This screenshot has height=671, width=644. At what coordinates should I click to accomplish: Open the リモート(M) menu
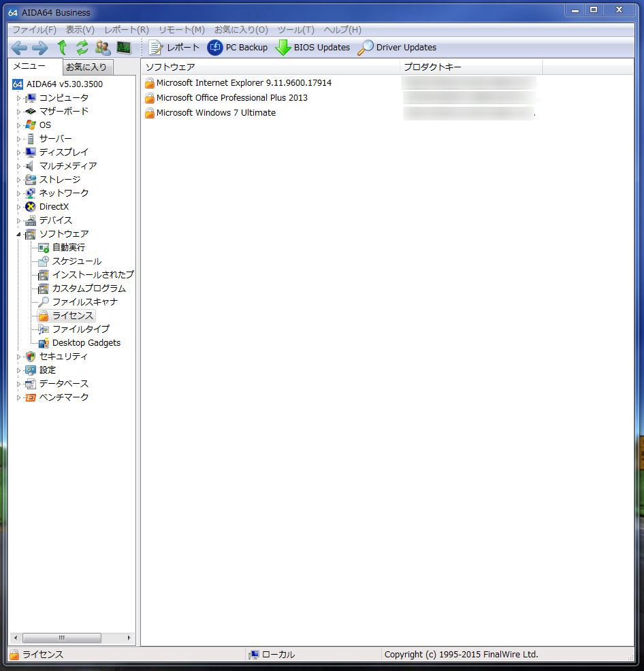point(182,29)
